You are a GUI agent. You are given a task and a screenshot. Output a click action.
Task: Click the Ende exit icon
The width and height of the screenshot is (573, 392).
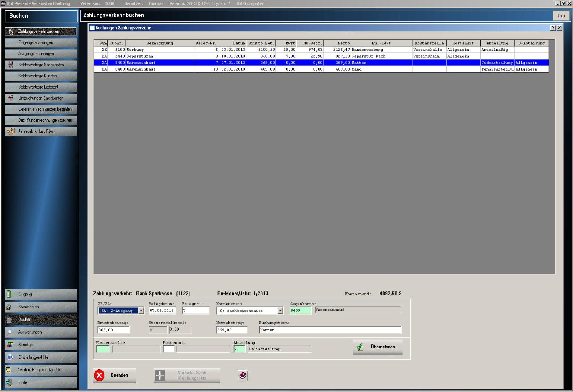coord(10,382)
